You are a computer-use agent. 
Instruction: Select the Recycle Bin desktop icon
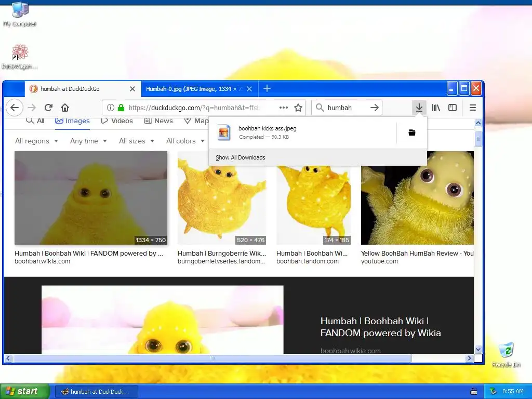click(x=506, y=355)
